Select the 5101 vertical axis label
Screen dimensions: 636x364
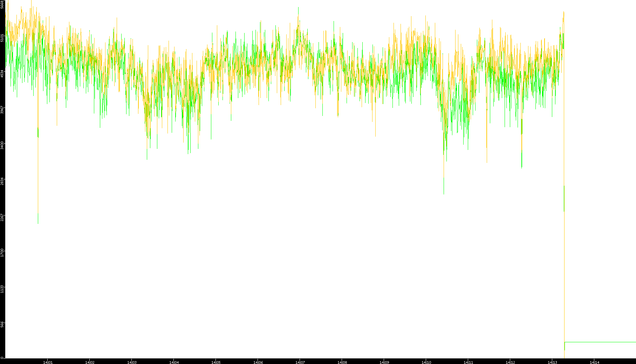pyautogui.click(x=2, y=38)
